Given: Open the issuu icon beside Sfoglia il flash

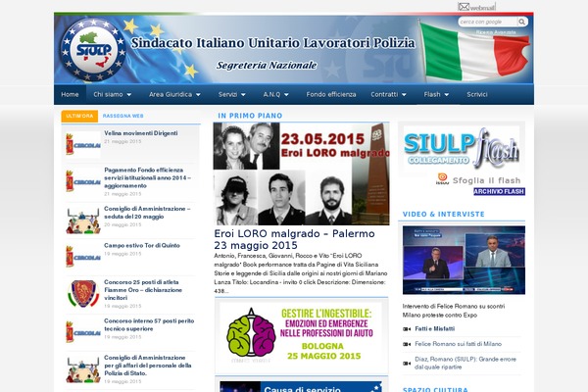Looking at the screenshot, I should click(x=443, y=179).
